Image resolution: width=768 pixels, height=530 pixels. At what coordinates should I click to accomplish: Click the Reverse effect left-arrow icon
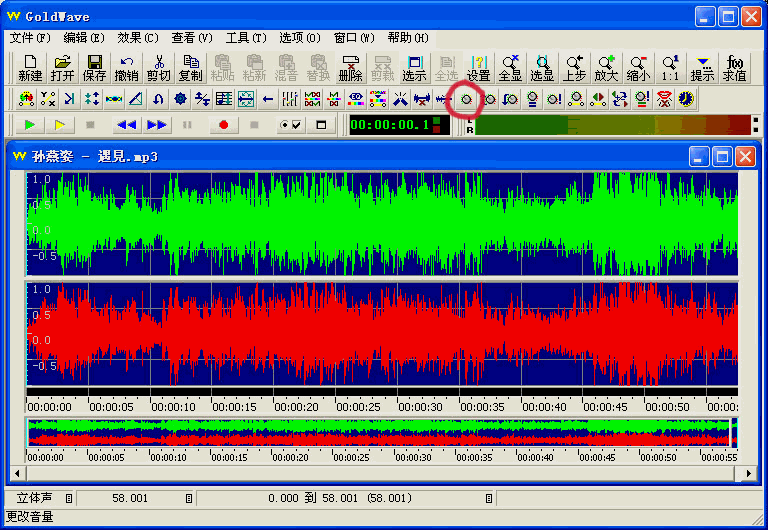coord(268,99)
